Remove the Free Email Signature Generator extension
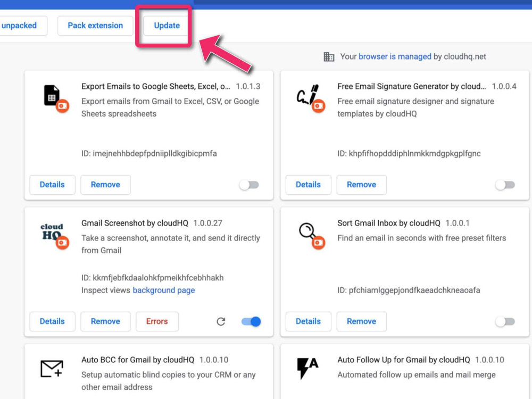 361,185
